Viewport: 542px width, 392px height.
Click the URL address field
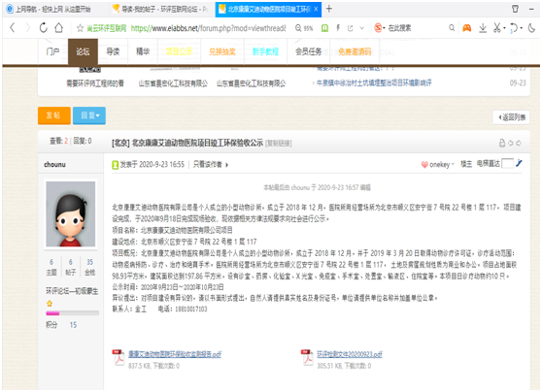click(209, 28)
